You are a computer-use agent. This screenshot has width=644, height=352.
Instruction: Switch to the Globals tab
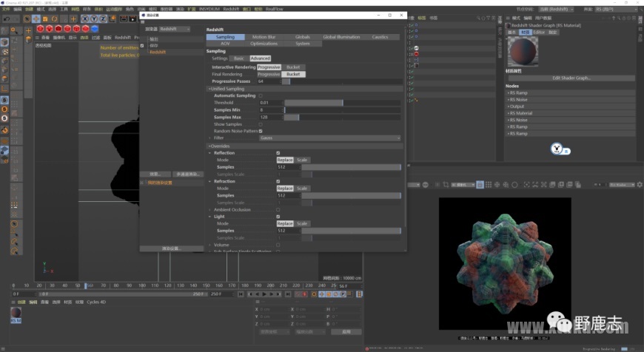tap(302, 37)
